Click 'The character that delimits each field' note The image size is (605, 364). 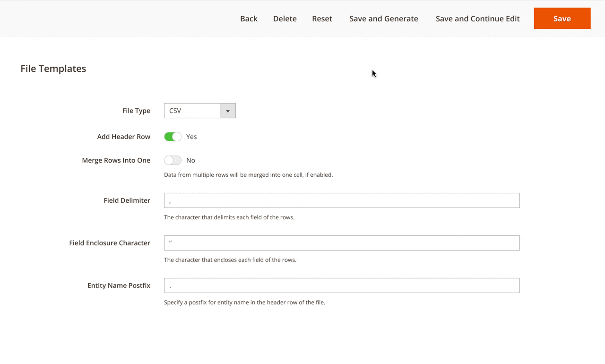click(229, 217)
